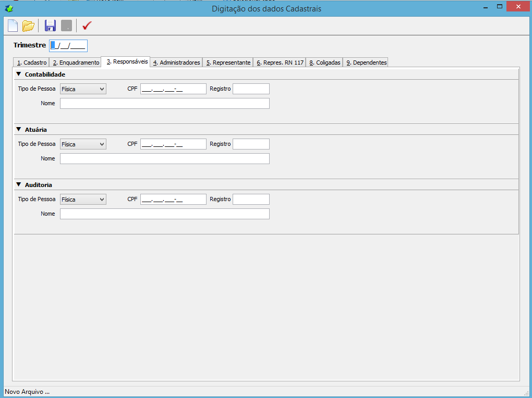This screenshot has width=532, height=398.
Task: Click the Nome field in Atuária
Action: pos(165,159)
